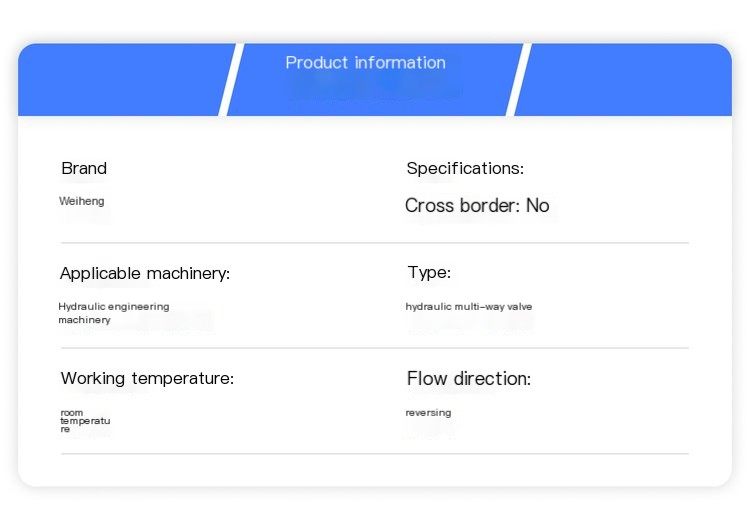Click the room temperature value
The width and height of the screenshot is (750, 530).
pos(85,421)
